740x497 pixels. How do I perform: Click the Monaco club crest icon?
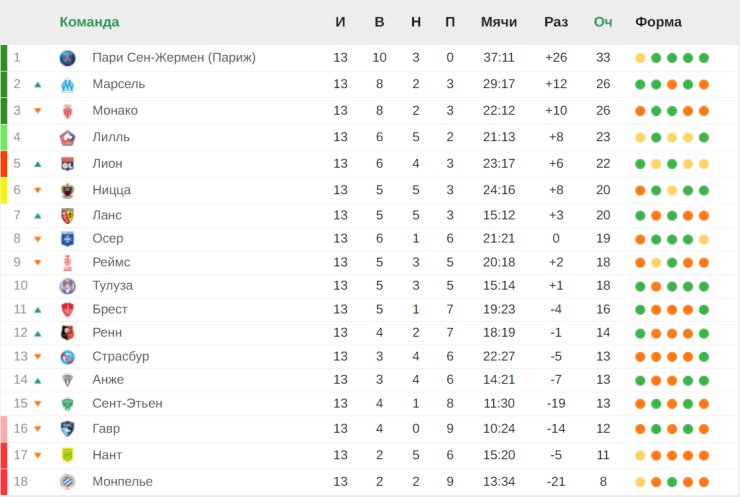67,111
